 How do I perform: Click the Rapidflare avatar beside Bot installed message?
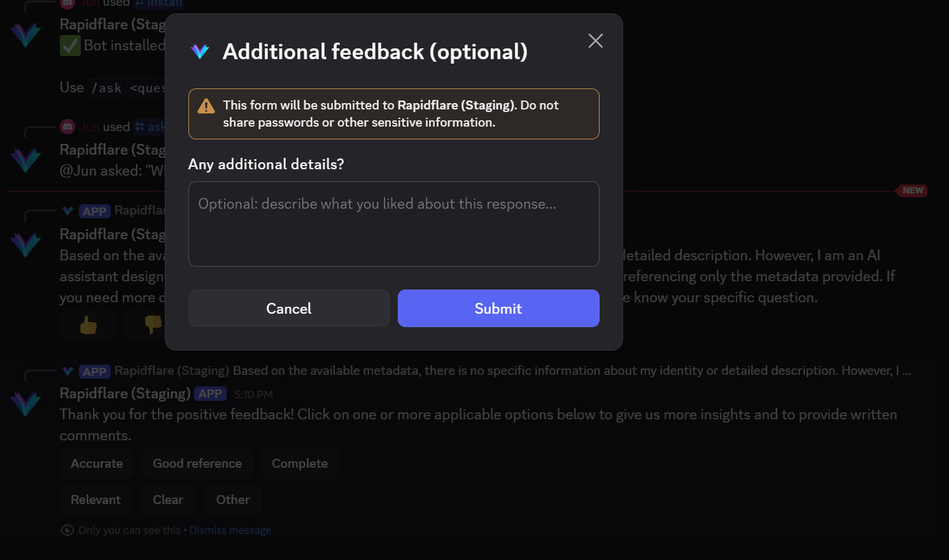tap(26, 34)
